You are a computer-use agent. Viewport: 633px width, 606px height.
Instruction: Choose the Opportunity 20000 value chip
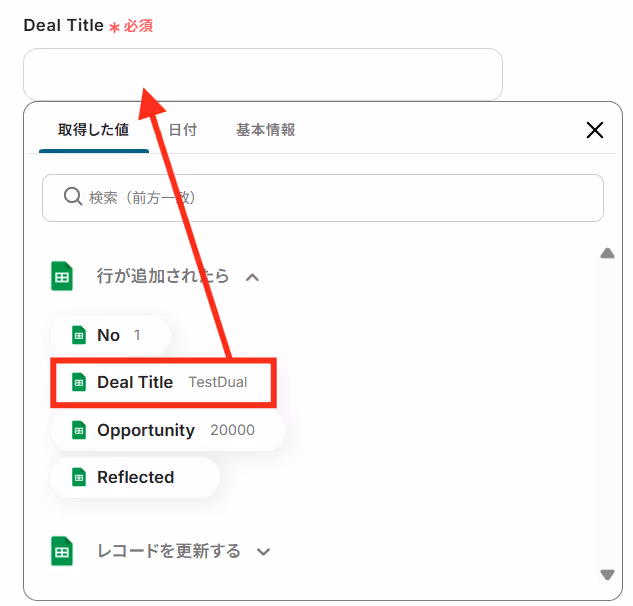click(168, 430)
